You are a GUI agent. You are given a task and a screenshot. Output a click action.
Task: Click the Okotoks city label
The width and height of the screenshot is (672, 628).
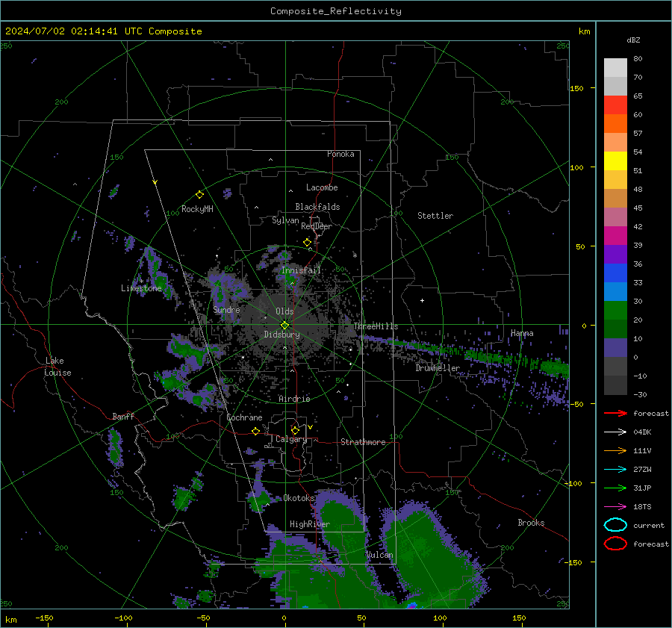click(299, 498)
